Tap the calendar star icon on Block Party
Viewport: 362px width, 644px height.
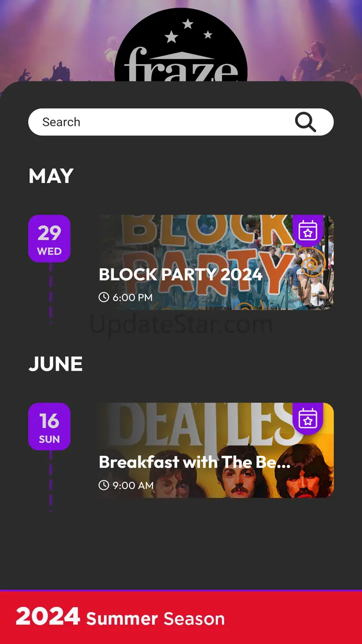(308, 230)
